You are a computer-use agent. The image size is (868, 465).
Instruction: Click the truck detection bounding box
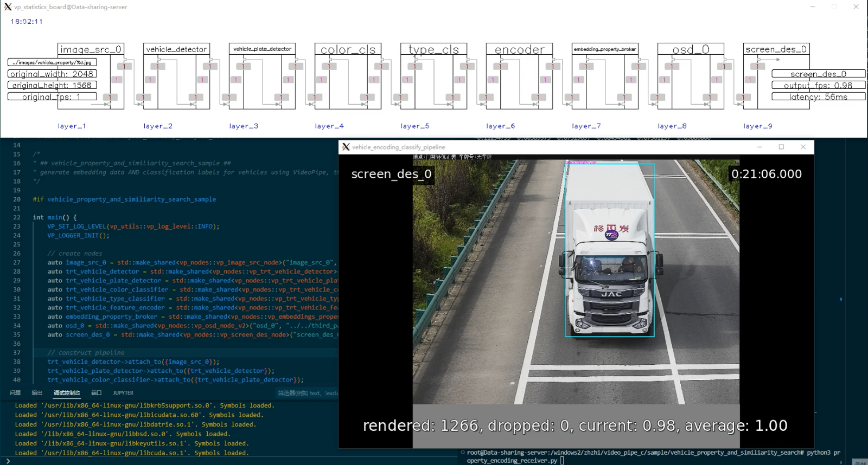click(x=609, y=250)
